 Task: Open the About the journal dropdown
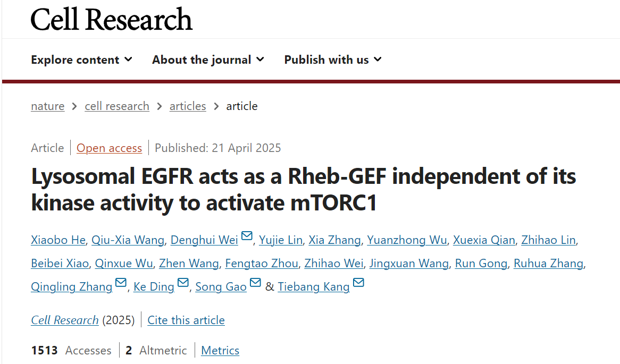pyautogui.click(x=208, y=60)
